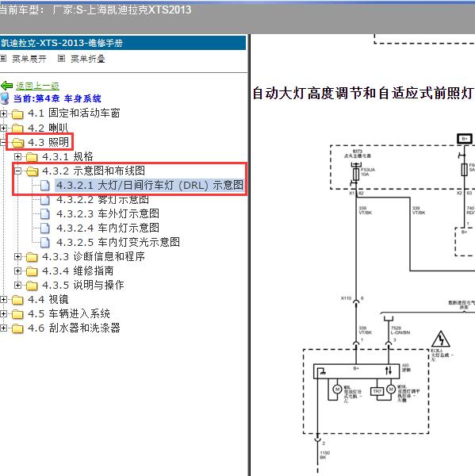The height and width of the screenshot is (476, 475).
Task: Expand the 4.1 固定和活动车窗 node
Action: tap(3, 113)
